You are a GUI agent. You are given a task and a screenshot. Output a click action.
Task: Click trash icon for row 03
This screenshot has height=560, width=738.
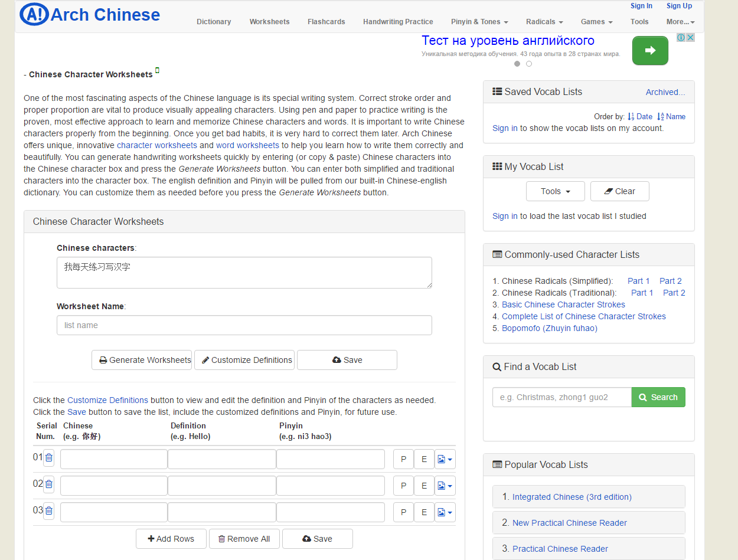point(49,510)
